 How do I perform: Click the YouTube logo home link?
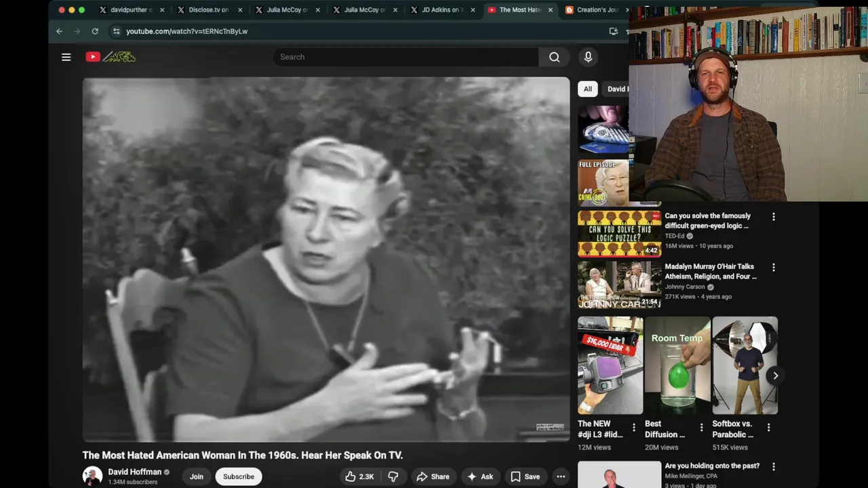(111, 57)
